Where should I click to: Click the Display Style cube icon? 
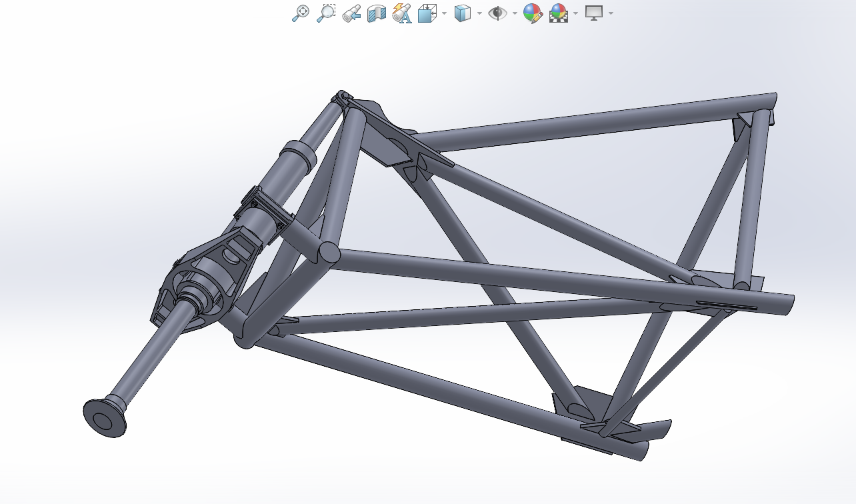(463, 13)
